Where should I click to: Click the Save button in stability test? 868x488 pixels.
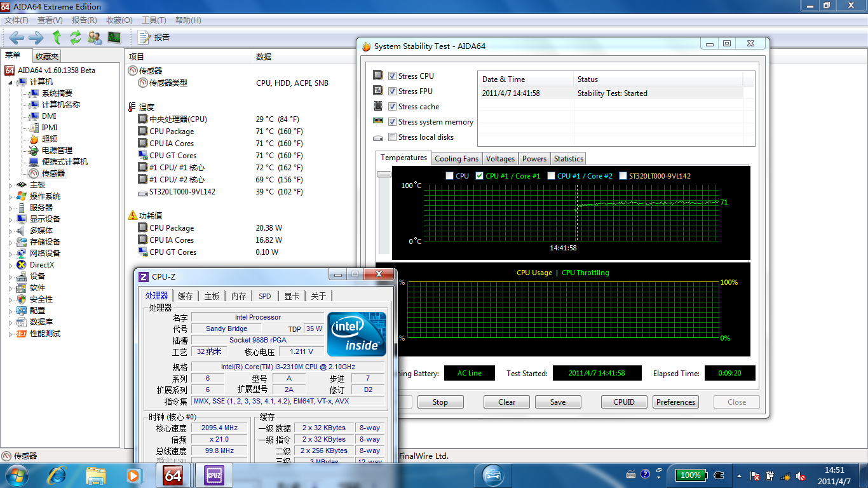558,402
